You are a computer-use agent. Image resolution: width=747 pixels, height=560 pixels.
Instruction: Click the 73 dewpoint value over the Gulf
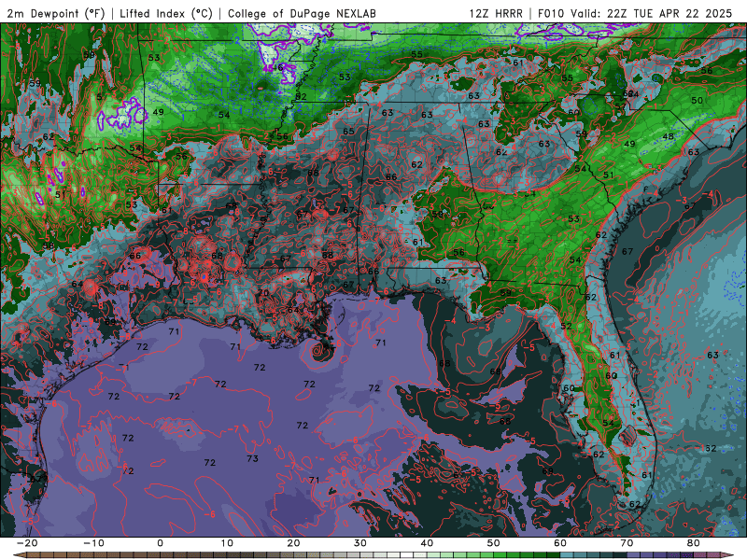click(x=252, y=458)
